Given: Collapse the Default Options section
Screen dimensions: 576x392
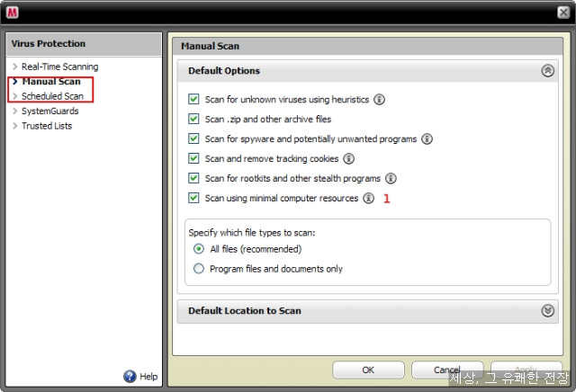Looking at the screenshot, I should tap(548, 70).
